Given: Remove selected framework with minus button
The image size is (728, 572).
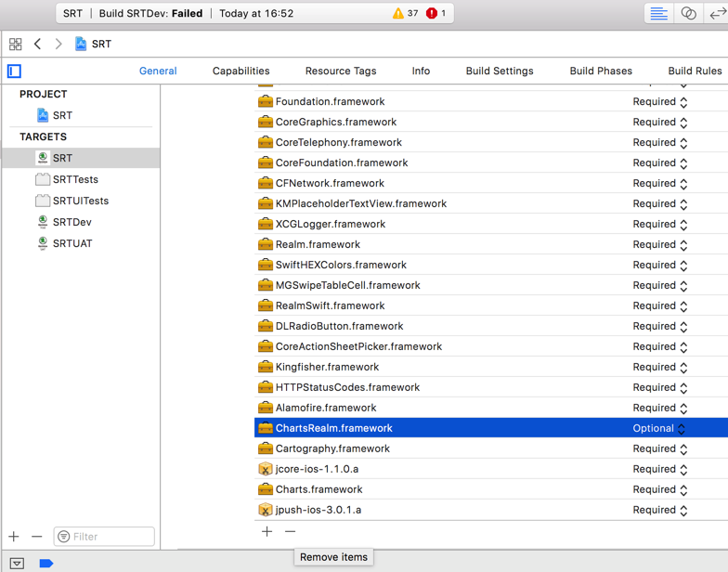Looking at the screenshot, I should (290, 531).
